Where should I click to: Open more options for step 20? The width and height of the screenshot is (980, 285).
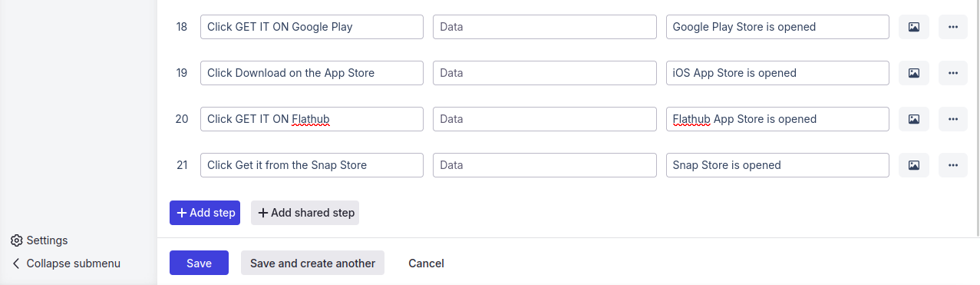click(953, 119)
